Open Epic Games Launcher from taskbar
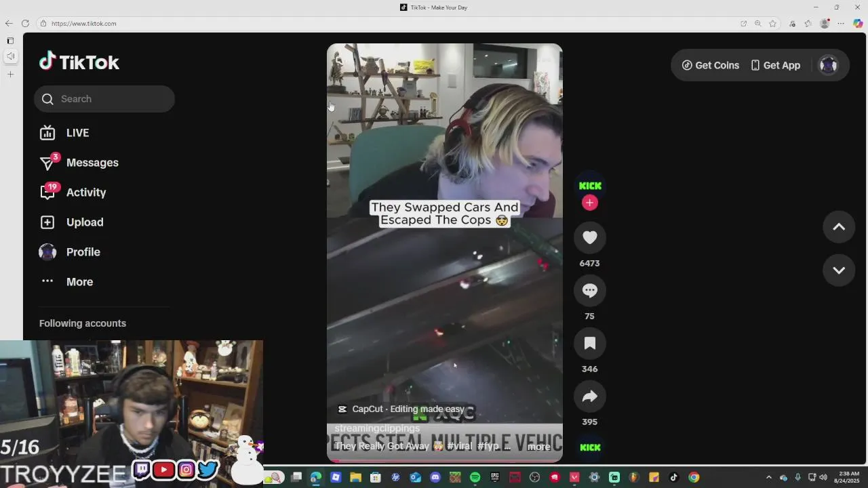Image resolution: width=868 pixels, height=488 pixels. pyautogui.click(x=494, y=477)
